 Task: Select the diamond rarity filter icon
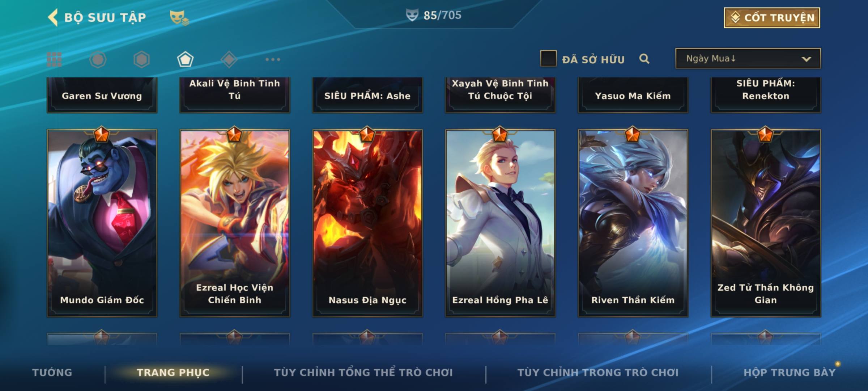pos(229,59)
